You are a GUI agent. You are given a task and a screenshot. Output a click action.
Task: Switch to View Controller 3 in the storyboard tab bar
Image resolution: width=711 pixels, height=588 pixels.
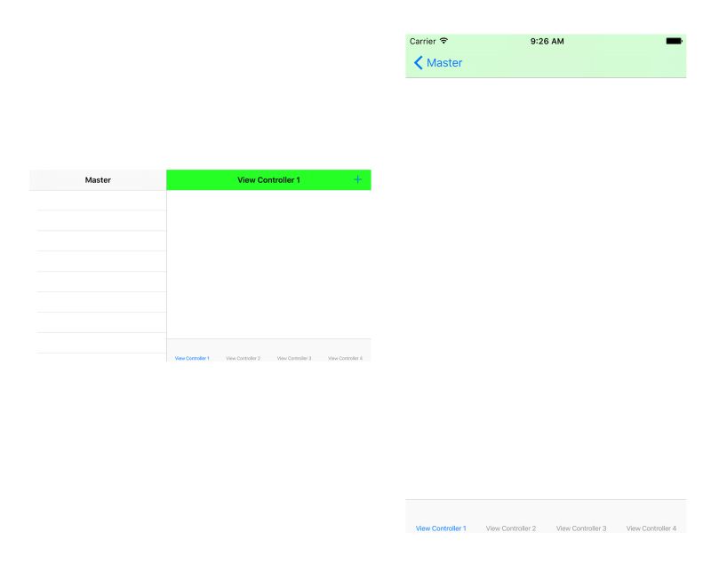click(294, 358)
